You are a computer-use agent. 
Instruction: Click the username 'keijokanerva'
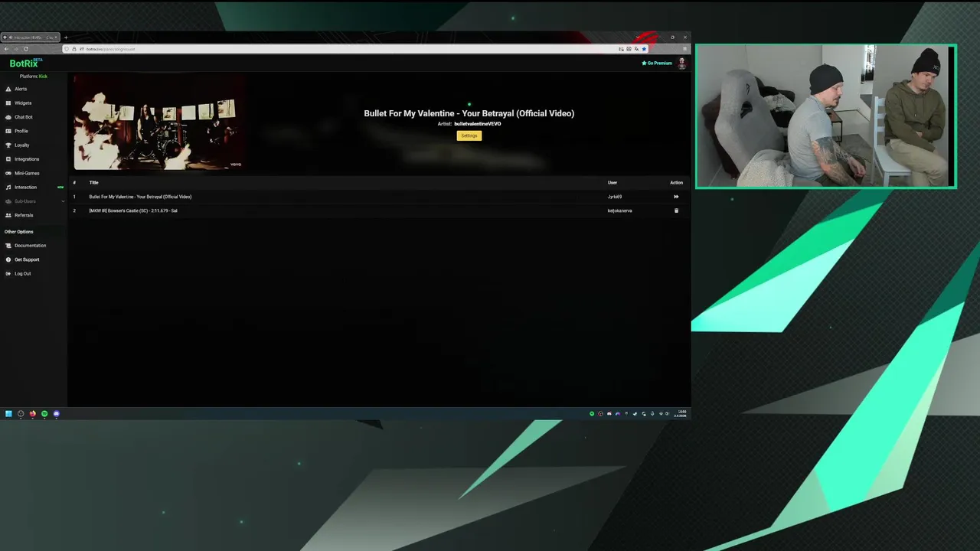pos(620,210)
